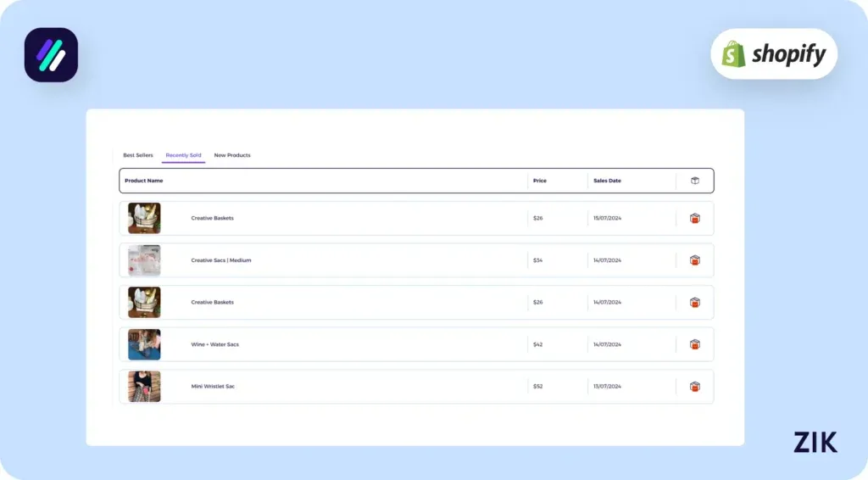868x480 pixels.
Task: Open box icon on Wine + Water Sacs row
Action: point(694,344)
